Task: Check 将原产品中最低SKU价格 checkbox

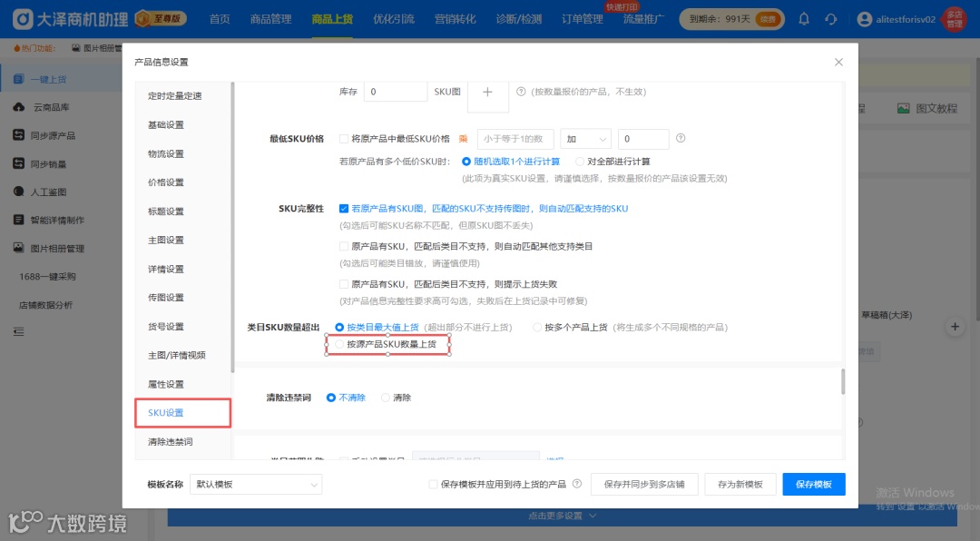Action: coord(344,139)
